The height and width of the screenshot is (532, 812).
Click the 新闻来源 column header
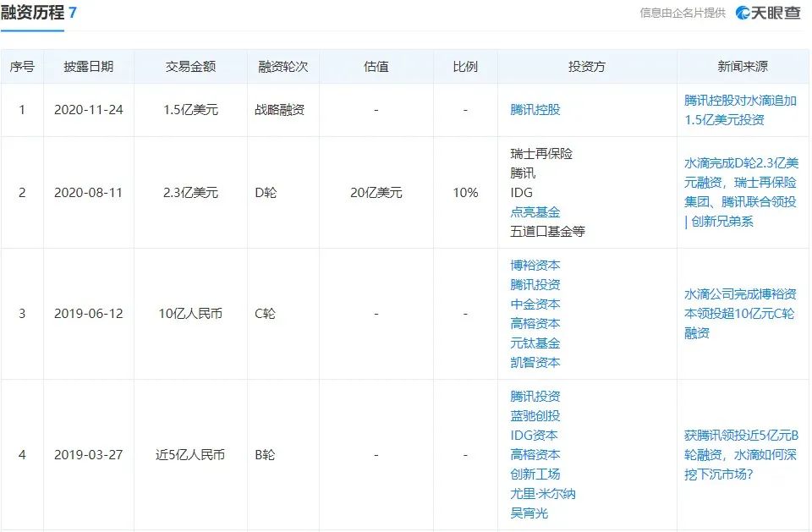point(743,67)
